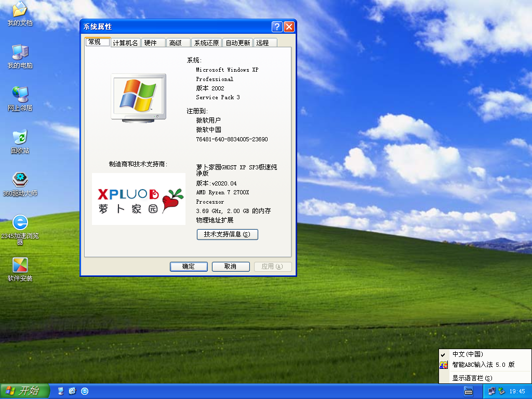This screenshot has height=399, width=532.
Task: Select the 自动更新 tab
Action: 237,43
